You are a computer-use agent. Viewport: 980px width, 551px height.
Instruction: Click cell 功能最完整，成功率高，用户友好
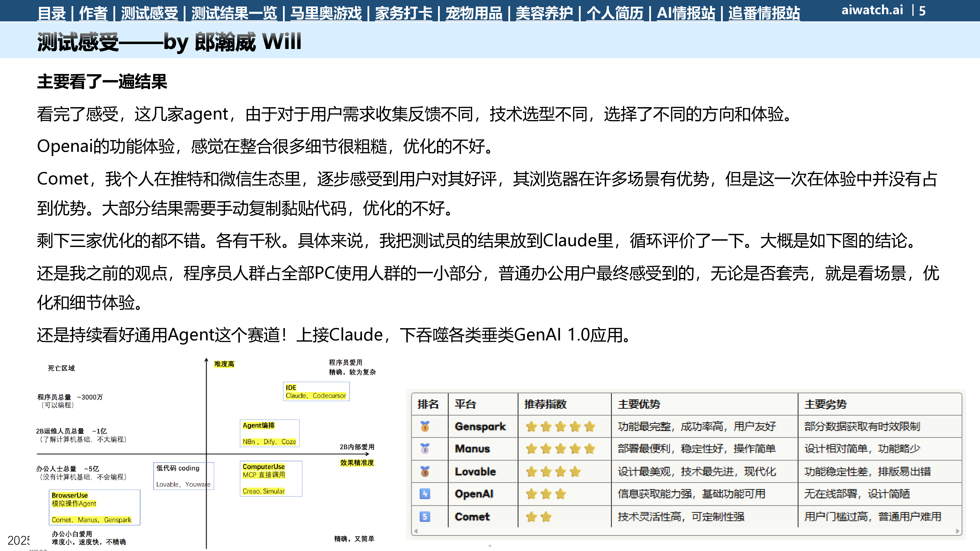coord(697,427)
